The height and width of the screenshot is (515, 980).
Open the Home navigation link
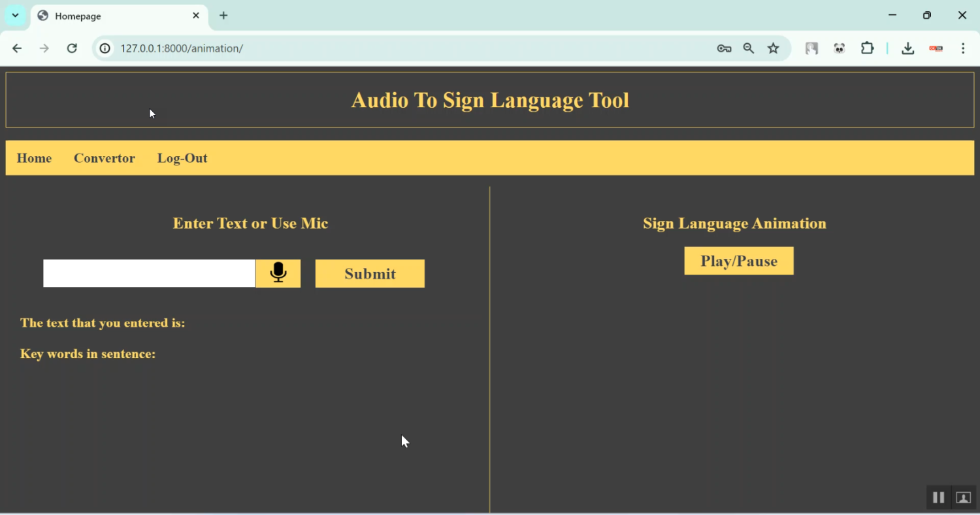[34, 158]
